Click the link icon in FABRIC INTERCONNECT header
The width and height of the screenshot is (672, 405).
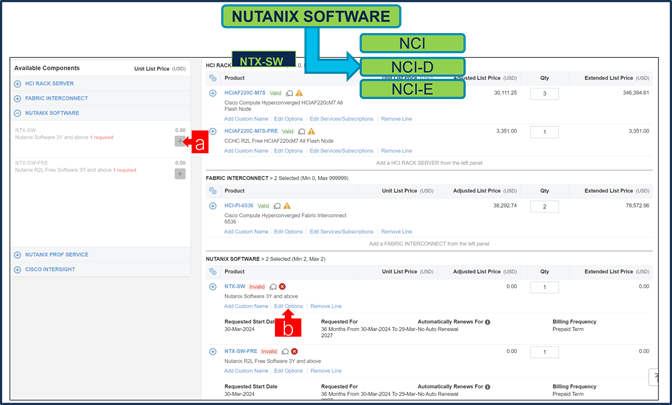[213, 191]
